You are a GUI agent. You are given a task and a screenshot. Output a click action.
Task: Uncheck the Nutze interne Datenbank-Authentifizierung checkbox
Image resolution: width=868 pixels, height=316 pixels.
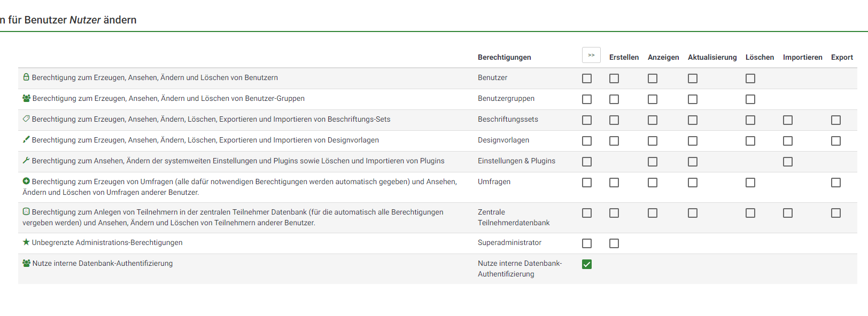587,264
